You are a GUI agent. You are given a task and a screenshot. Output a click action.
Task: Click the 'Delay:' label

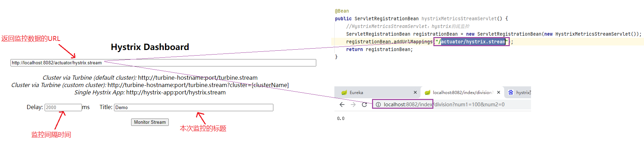pyautogui.click(x=35, y=107)
